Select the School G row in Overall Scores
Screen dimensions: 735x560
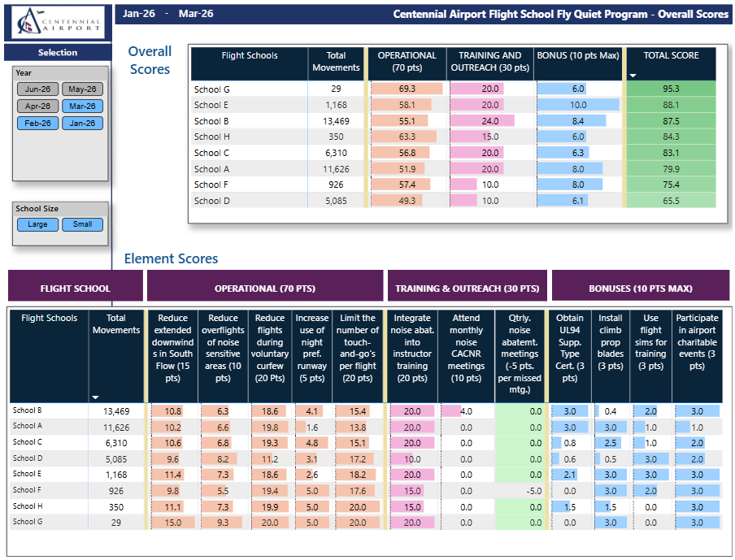[x=454, y=89]
